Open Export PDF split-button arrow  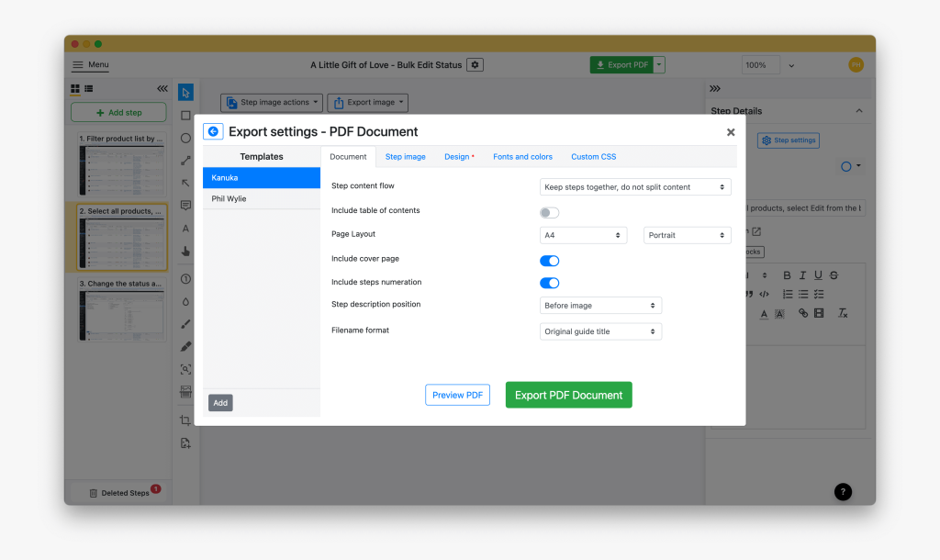[x=659, y=65]
